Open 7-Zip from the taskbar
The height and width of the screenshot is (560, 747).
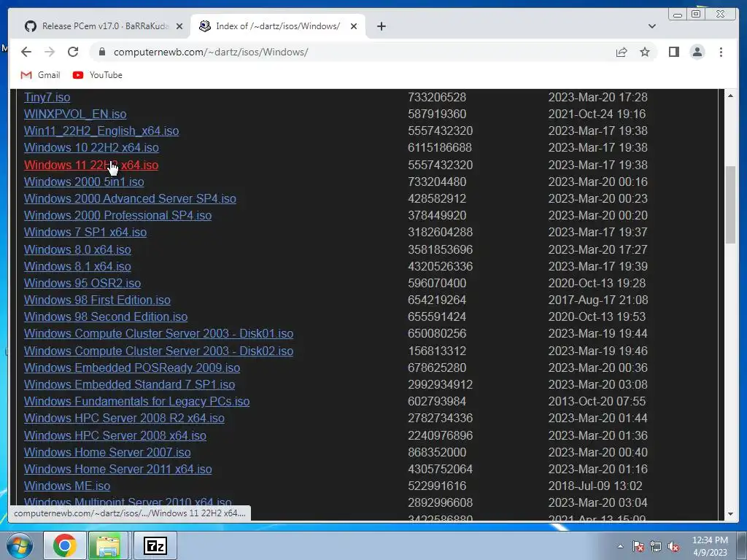point(155,545)
